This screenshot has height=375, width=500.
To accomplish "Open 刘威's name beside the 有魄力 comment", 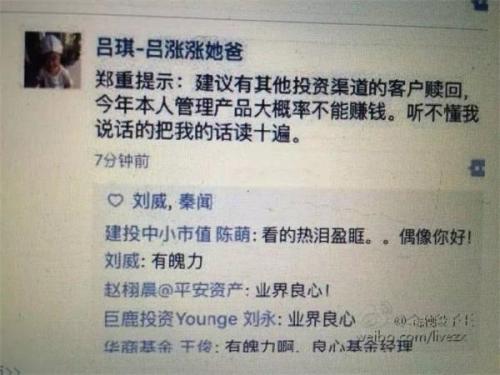I will pos(122,261).
